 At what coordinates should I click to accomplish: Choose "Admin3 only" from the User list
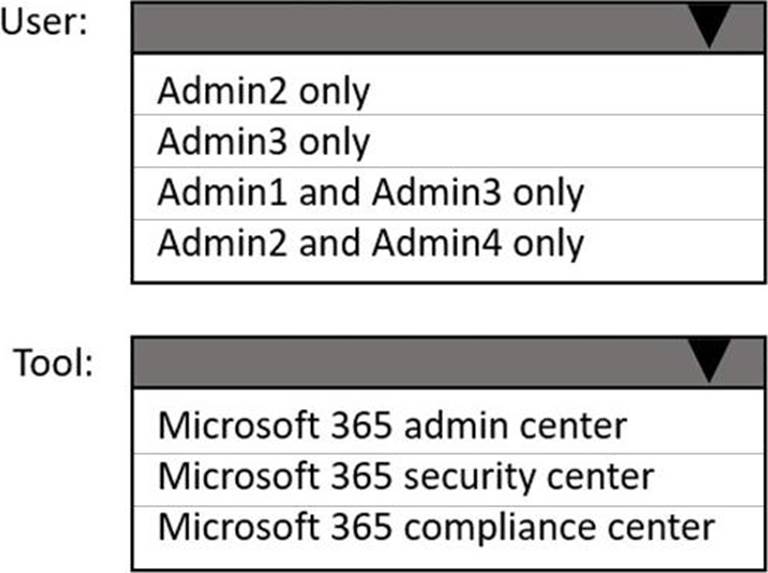[x=263, y=142]
